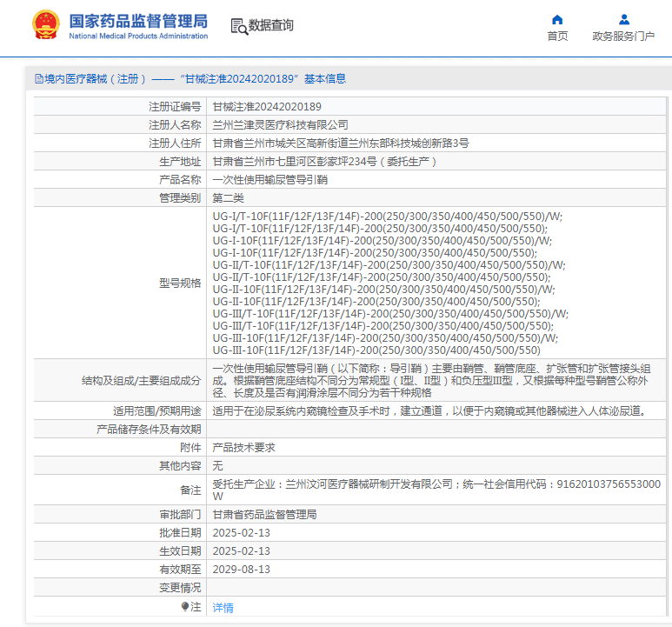672x627 pixels.
Task: Select attachment value 产品技术要求
Action: tap(244, 448)
